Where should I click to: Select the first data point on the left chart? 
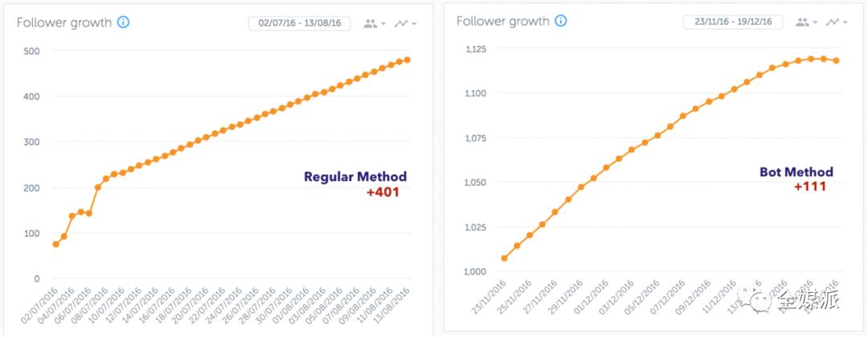pos(55,244)
